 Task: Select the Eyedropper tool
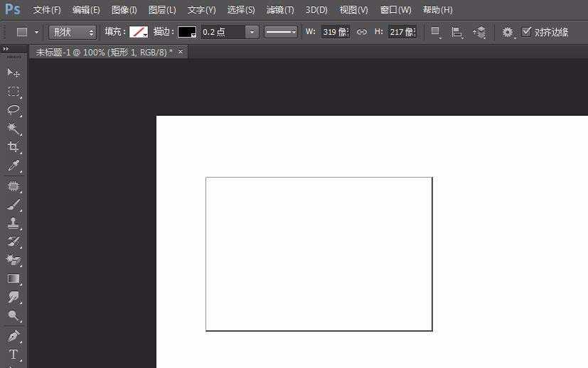click(13, 166)
